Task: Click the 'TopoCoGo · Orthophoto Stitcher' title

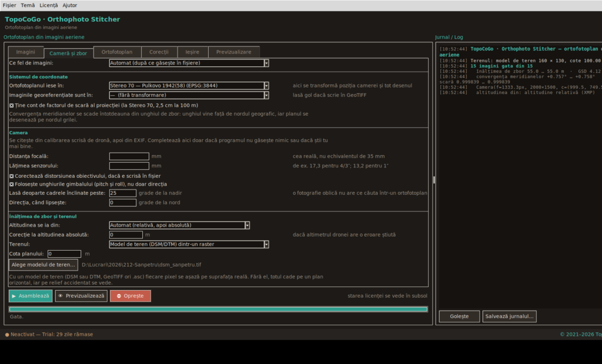Action: tap(62, 19)
